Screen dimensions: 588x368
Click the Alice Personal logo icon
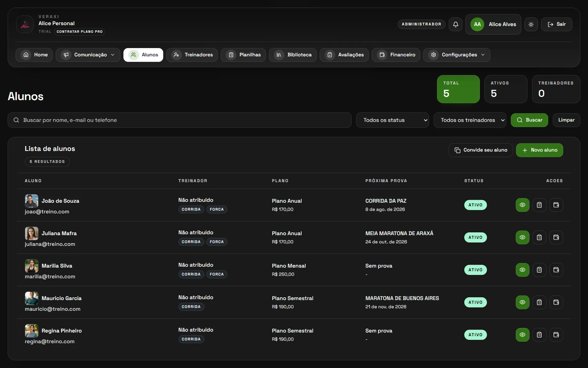(x=25, y=24)
